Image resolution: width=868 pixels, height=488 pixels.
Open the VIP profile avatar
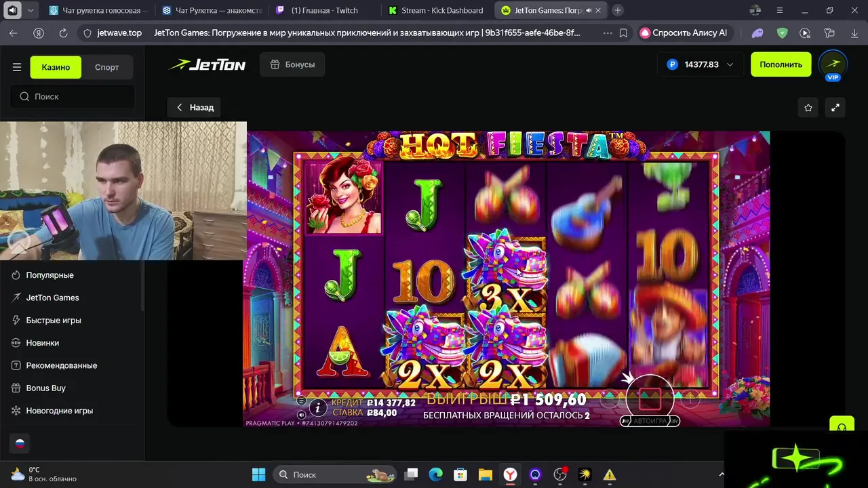pos(833,65)
